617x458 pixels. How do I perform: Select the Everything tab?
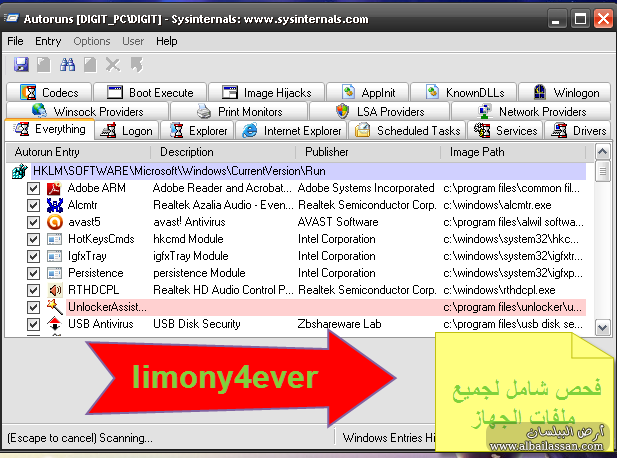tap(50, 129)
